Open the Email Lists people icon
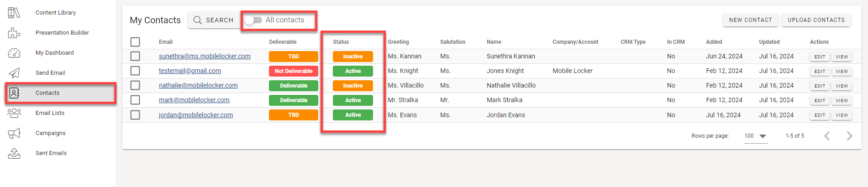The height and width of the screenshot is (187, 868). pyautogui.click(x=14, y=113)
